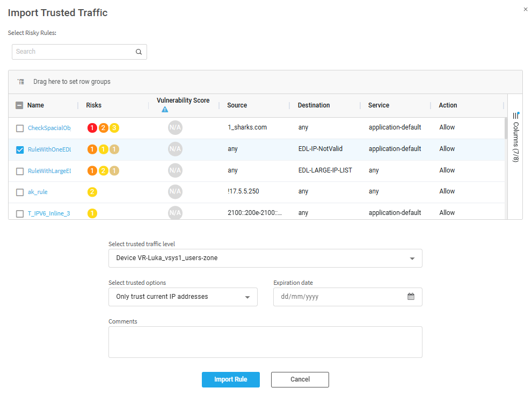Click the yellow risk badge on T_IPV6_Inline_3

click(92, 213)
